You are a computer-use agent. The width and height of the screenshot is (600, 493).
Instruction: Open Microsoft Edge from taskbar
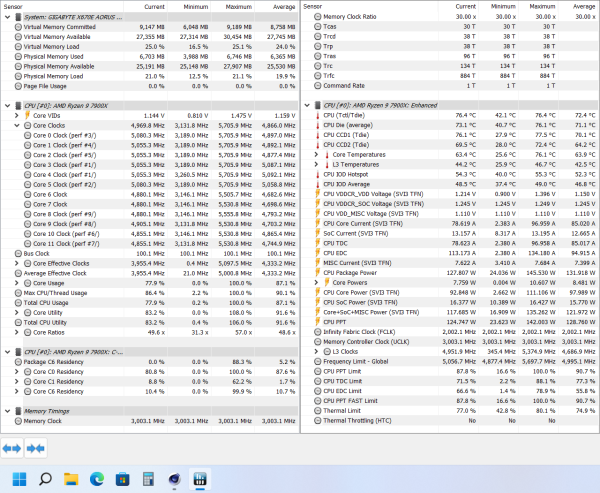pyautogui.click(x=97, y=479)
